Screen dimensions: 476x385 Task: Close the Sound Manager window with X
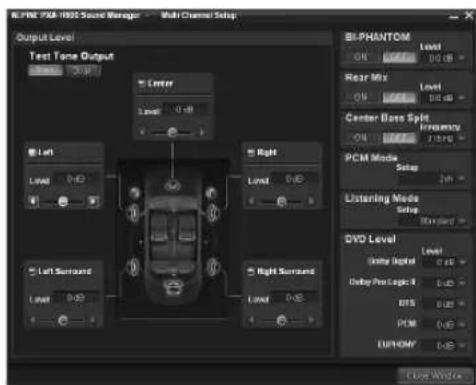[469, 15]
